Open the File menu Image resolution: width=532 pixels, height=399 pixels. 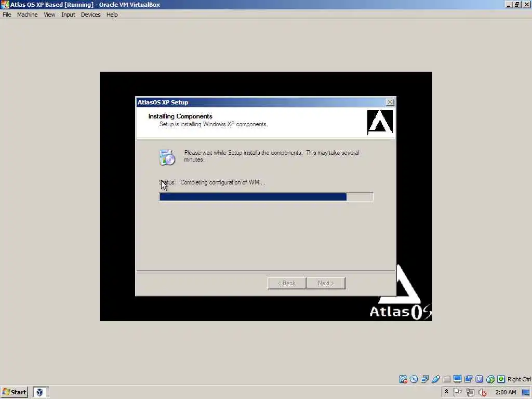coord(7,15)
